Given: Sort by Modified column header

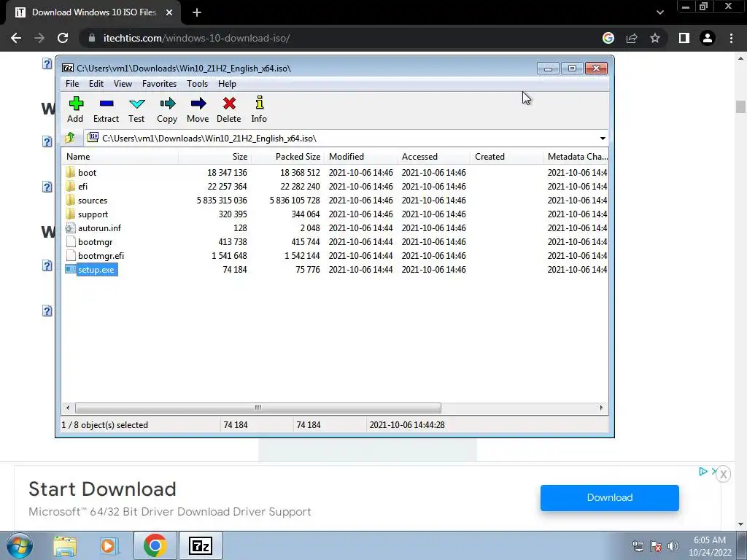Looking at the screenshot, I should [x=360, y=157].
